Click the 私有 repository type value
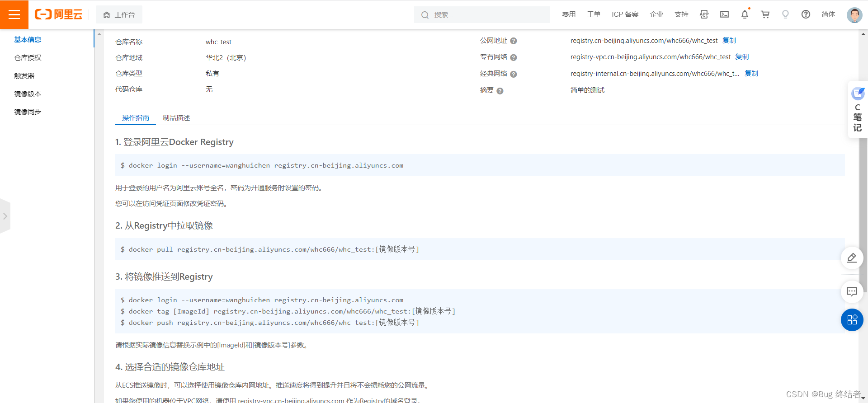Viewport: 868px width, 403px height. click(x=212, y=74)
